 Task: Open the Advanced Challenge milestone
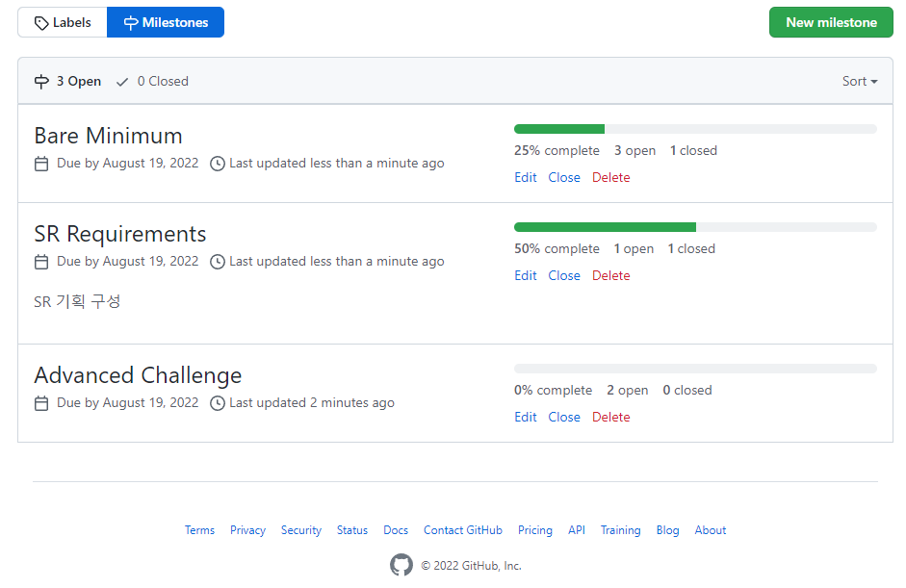[138, 375]
